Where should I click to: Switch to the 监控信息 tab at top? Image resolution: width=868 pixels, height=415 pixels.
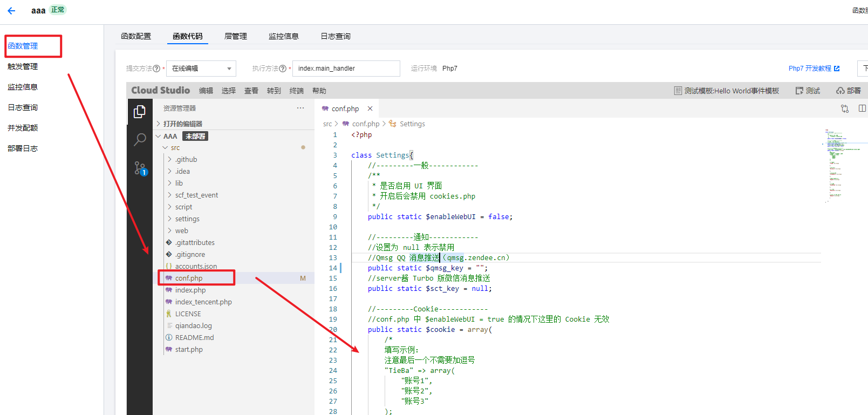284,36
